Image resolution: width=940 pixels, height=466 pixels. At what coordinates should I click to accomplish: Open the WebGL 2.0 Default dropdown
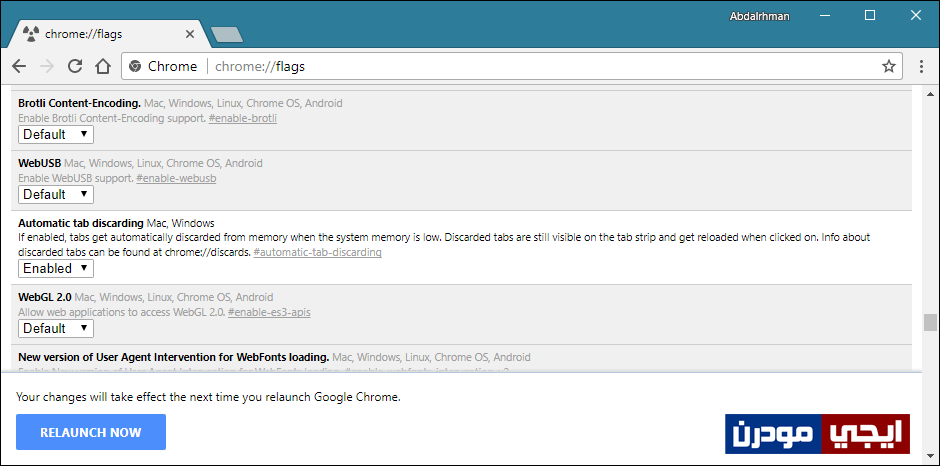[x=56, y=328]
